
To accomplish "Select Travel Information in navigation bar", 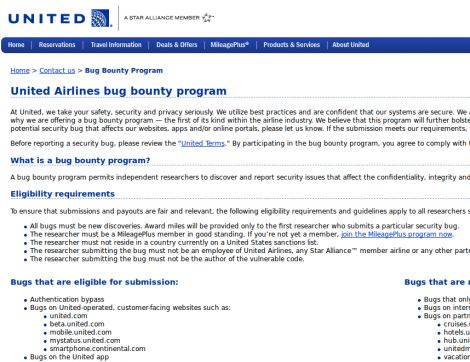I will click(x=116, y=45).
